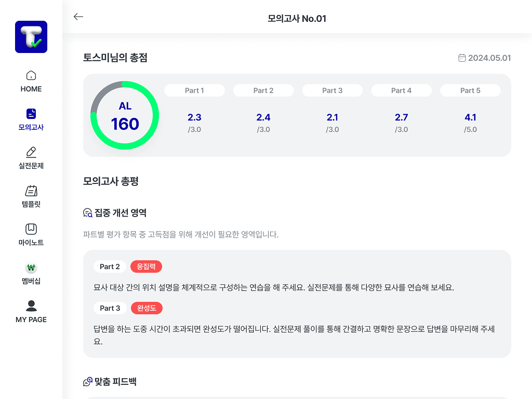532x399 pixels.
Task: Open 멤버십 coin icon
Action: (x=31, y=268)
